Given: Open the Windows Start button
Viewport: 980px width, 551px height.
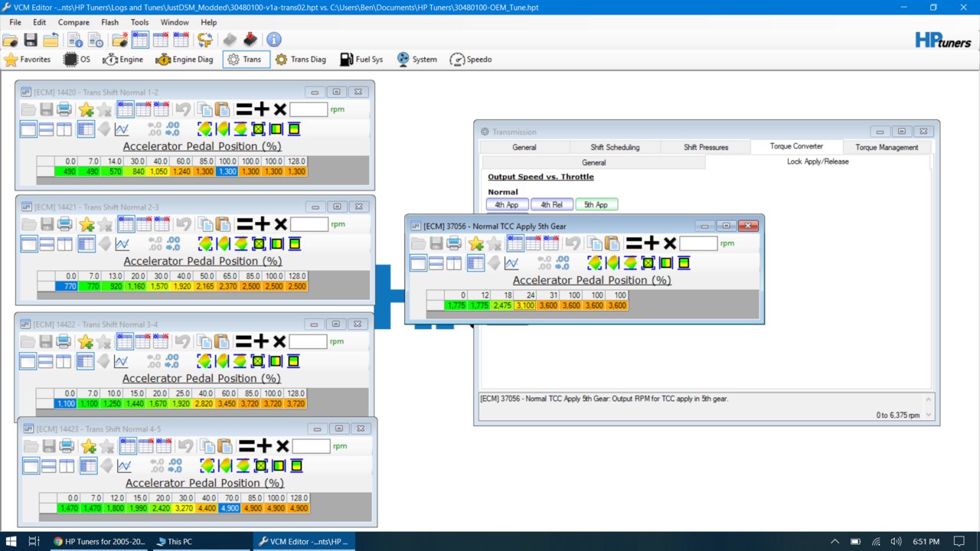Looking at the screenshot, I should [x=11, y=541].
